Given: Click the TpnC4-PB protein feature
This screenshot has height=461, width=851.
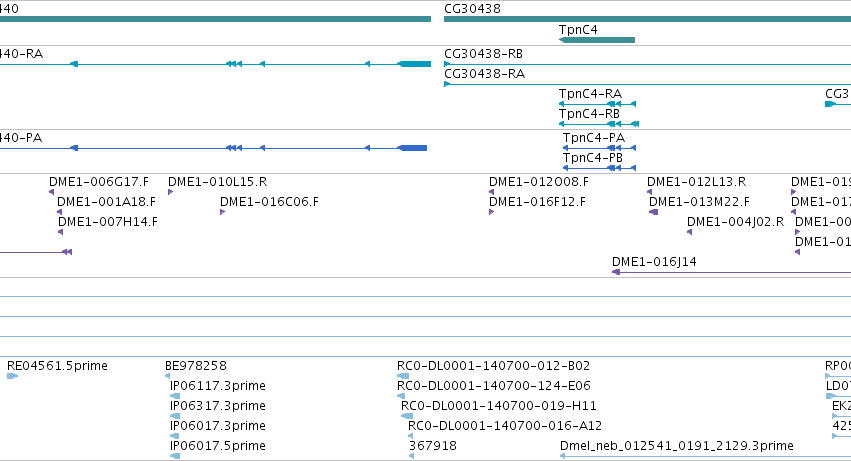Looking at the screenshot, I should [599, 168].
